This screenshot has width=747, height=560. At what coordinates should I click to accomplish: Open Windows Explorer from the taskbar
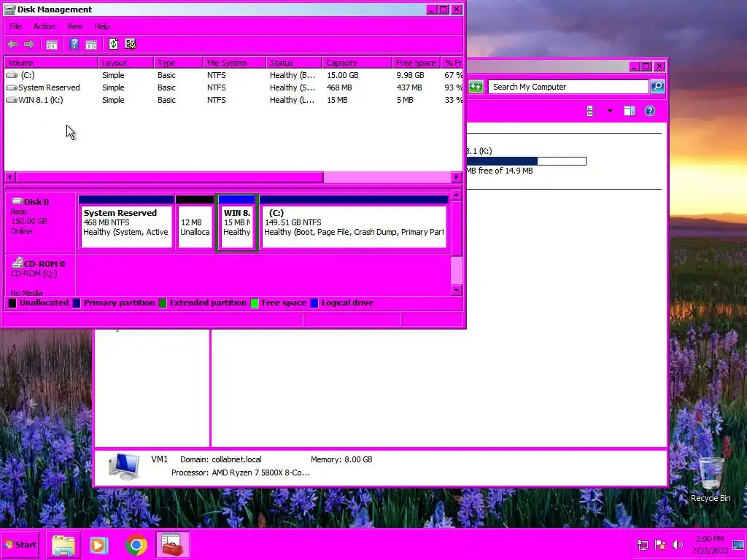[x=63, y=545]
